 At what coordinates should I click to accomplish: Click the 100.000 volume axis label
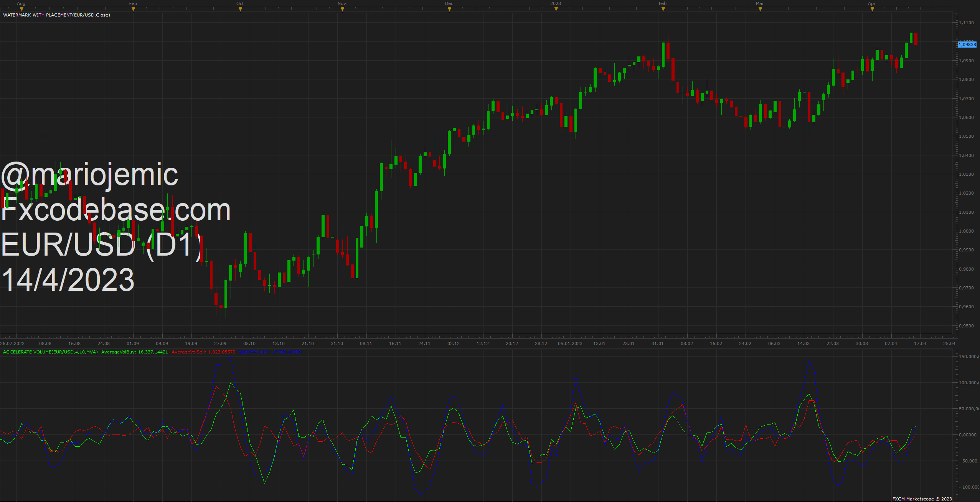pos(969,383)
